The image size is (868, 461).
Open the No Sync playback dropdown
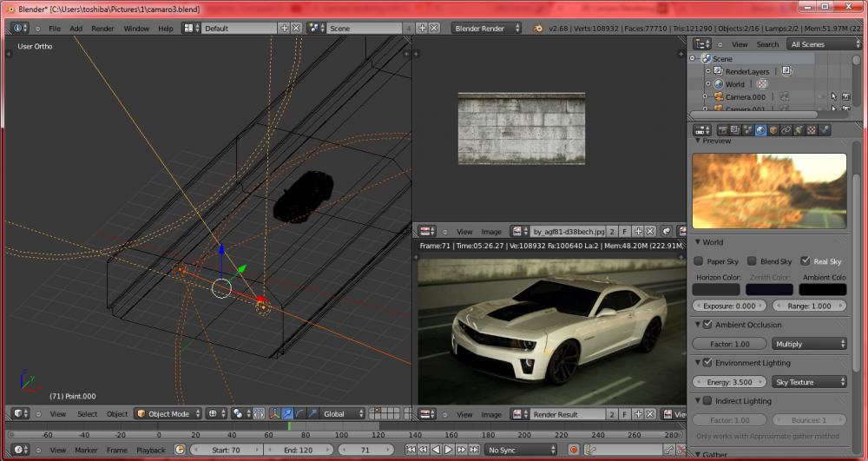(520, 450)
